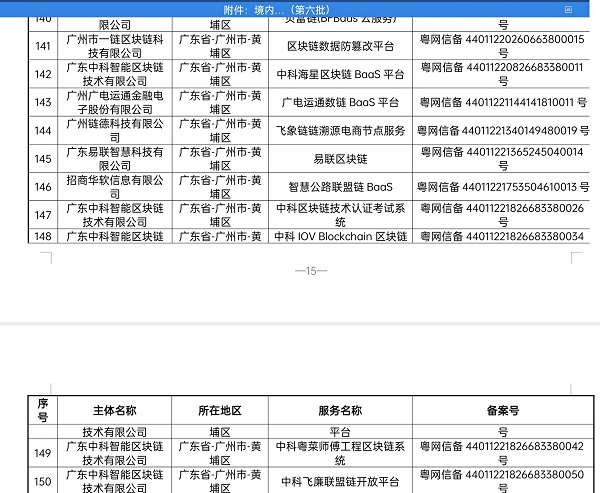
Task: Click record number 44011221826683380034
Action: click(x=525, y=237)
